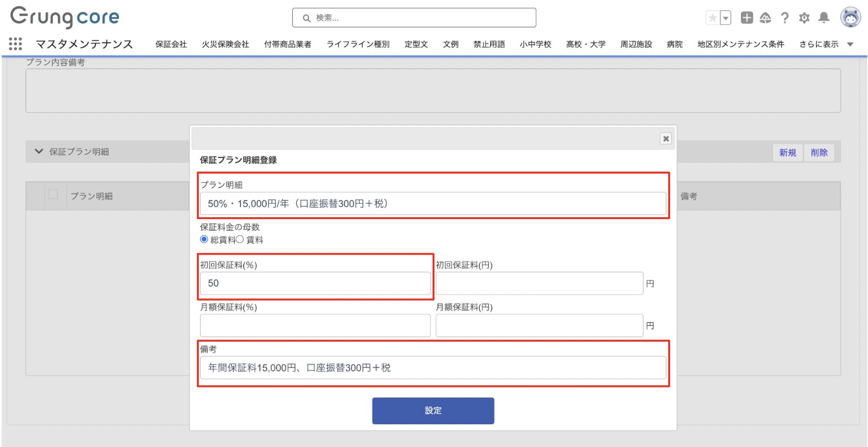Select the 総賃料 radio button
The height and width of the screenshot is (447, 868).
[204, 239]
